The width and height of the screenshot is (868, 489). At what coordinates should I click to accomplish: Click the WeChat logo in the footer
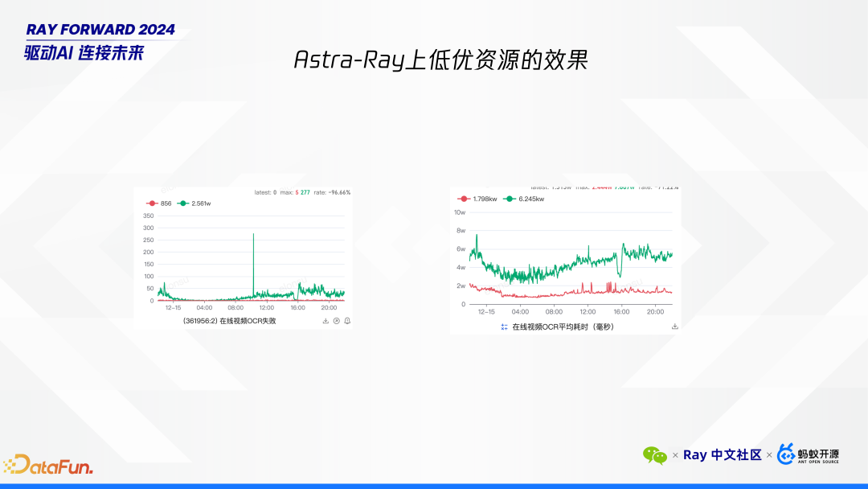(657, 454)
